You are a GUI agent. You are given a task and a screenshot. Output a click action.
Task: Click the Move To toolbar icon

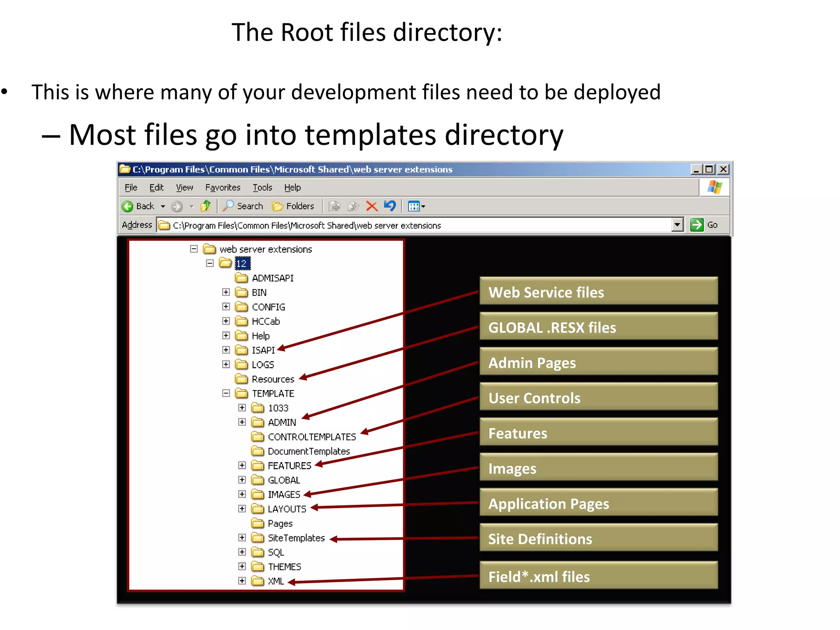(x=335, y=206)
